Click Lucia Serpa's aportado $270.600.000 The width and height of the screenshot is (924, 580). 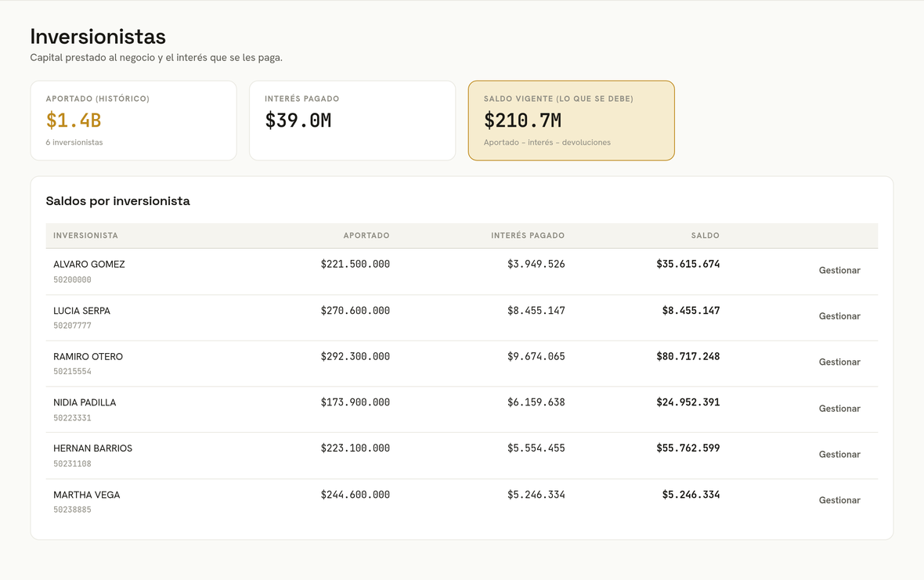click(x=356, y=310)
